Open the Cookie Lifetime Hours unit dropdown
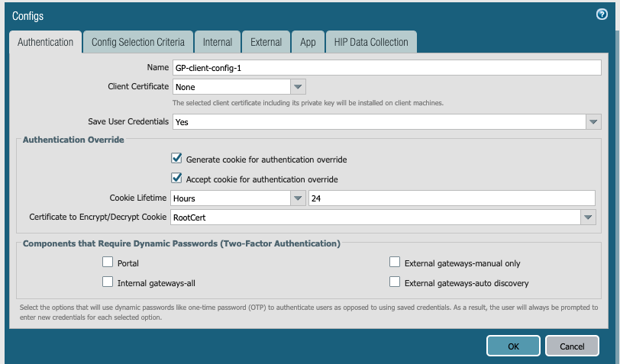This screenshot has width=620, height=364. [298, 198]
